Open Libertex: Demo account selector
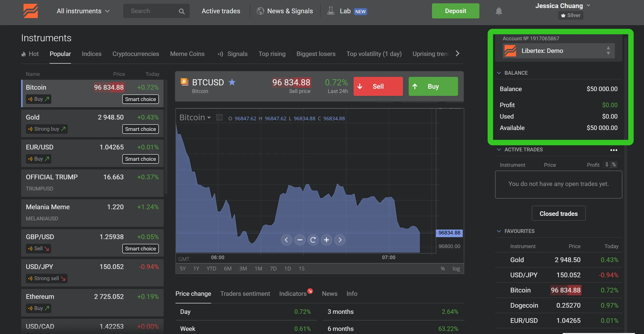Viewport: 644px width, 334px height. (559, 51)
